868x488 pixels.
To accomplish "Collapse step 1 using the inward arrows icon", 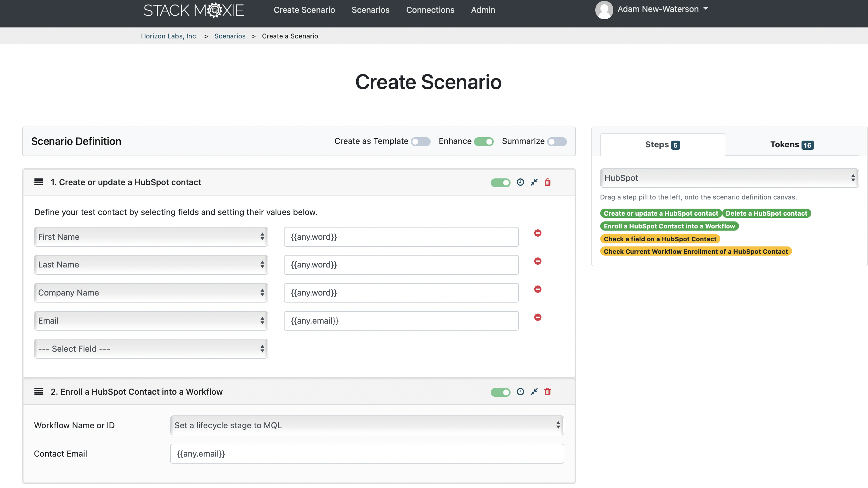I will point(534,182).
